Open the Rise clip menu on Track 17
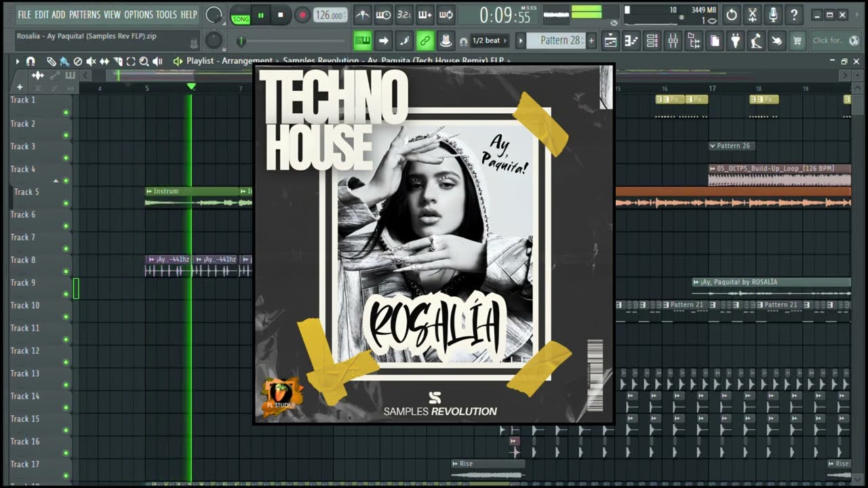 [x=456, y=464]
